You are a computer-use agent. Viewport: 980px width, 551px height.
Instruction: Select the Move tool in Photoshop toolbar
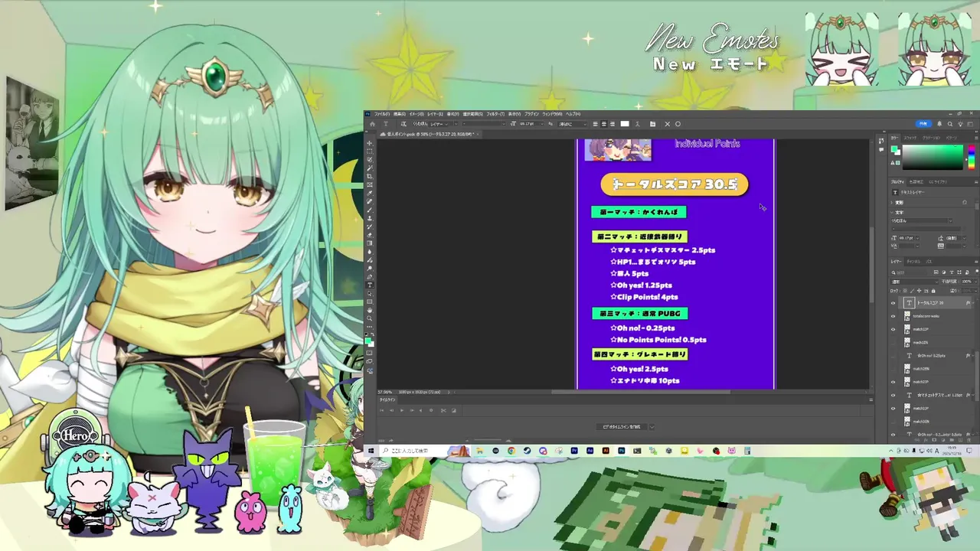click(370, 143)
